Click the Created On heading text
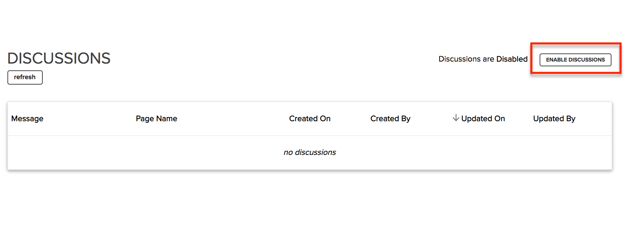The width and height of the screenshot is (644, 228). tap(309, 119)
